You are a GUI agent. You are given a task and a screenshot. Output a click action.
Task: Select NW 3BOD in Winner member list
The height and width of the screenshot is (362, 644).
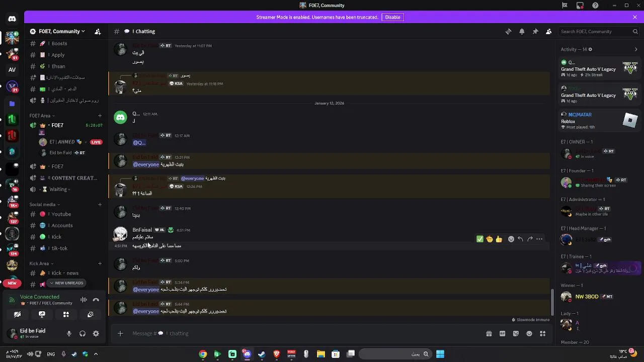click(x=600, y=297)
